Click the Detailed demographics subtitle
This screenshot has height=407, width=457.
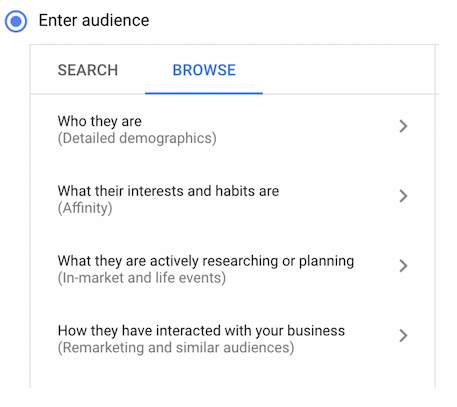[137, 138]
